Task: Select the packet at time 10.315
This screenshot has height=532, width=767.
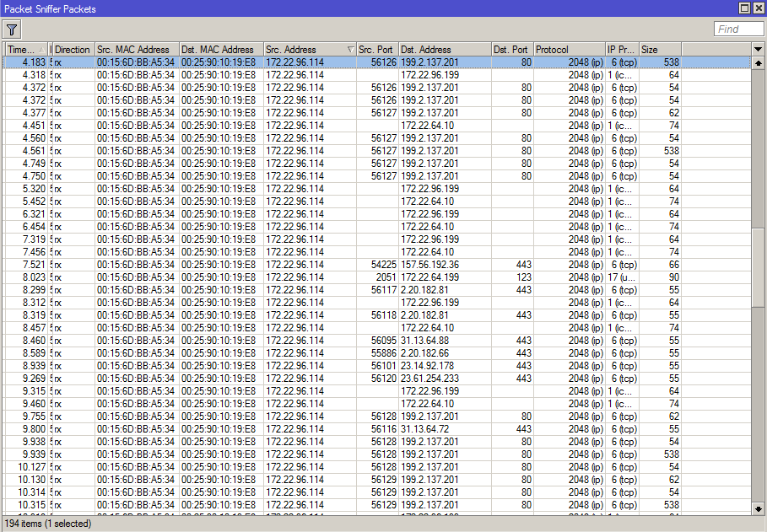Action: (x=376, y=505)
